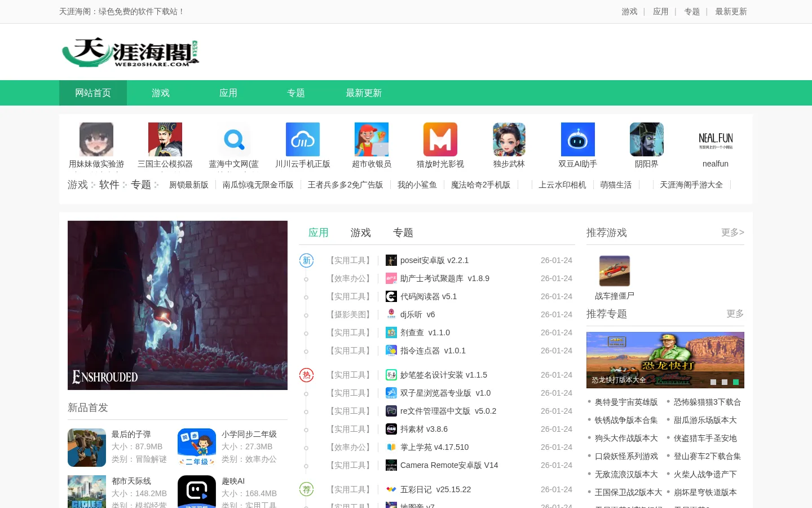Click the re文件管理器中文版 small icon
812x508 pixels.
pyautogui.click(x=391, y=411)
